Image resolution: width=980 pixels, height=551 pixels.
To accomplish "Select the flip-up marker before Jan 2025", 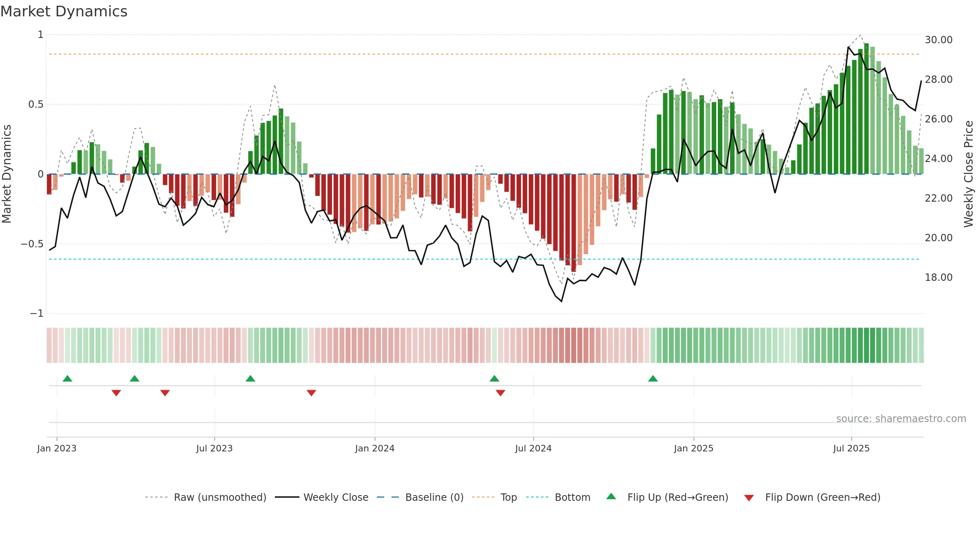I will click(x=653, y=378).
